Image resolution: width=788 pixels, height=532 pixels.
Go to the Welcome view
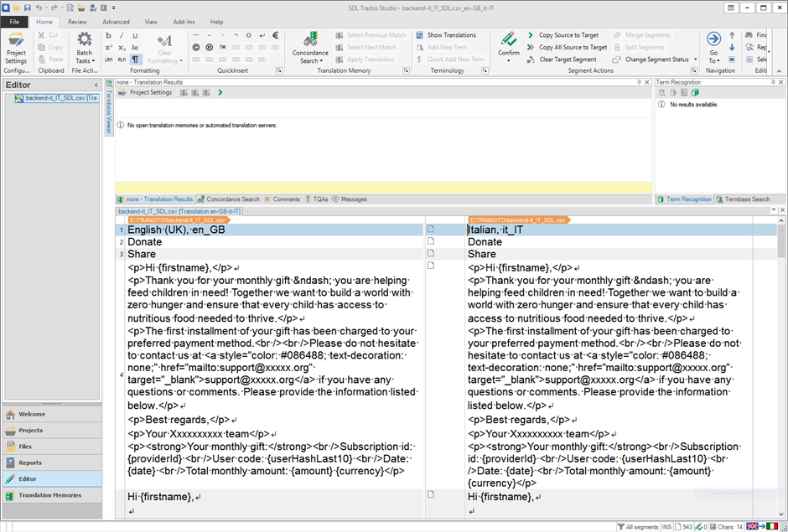coord(52,415)
